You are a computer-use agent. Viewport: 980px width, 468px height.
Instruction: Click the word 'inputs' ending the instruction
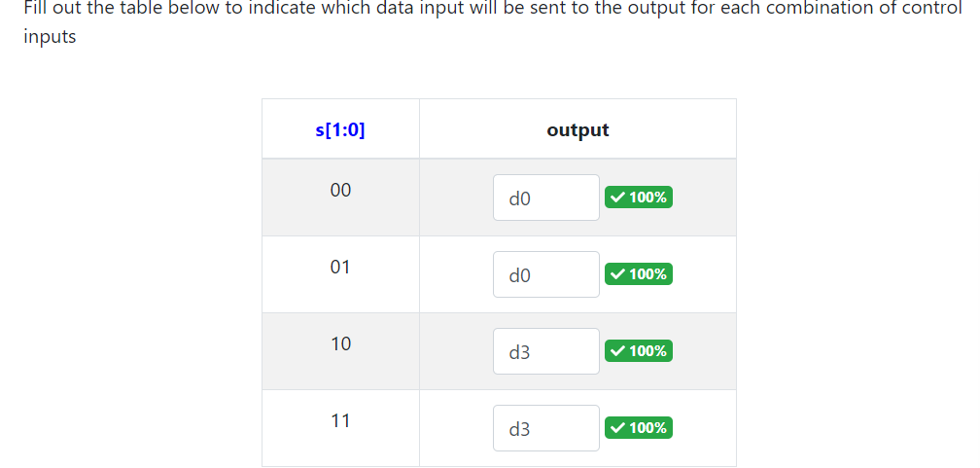pyautogui.click(x=50, y=37)
